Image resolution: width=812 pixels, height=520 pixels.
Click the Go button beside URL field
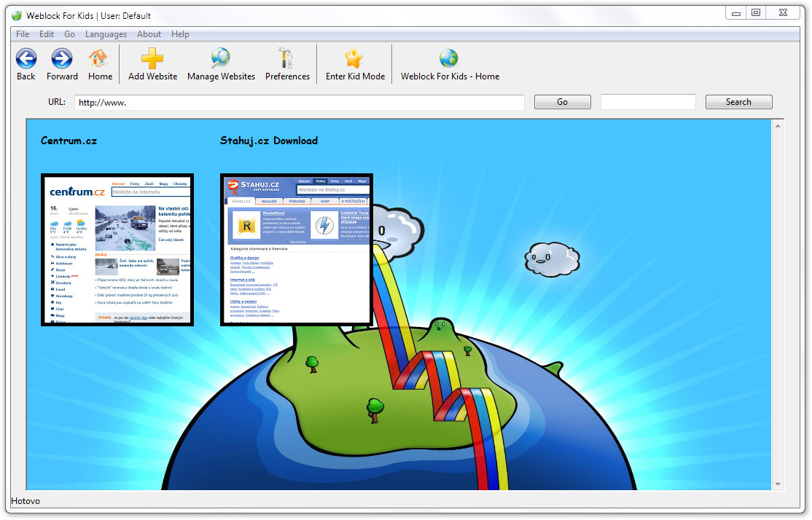563,102
